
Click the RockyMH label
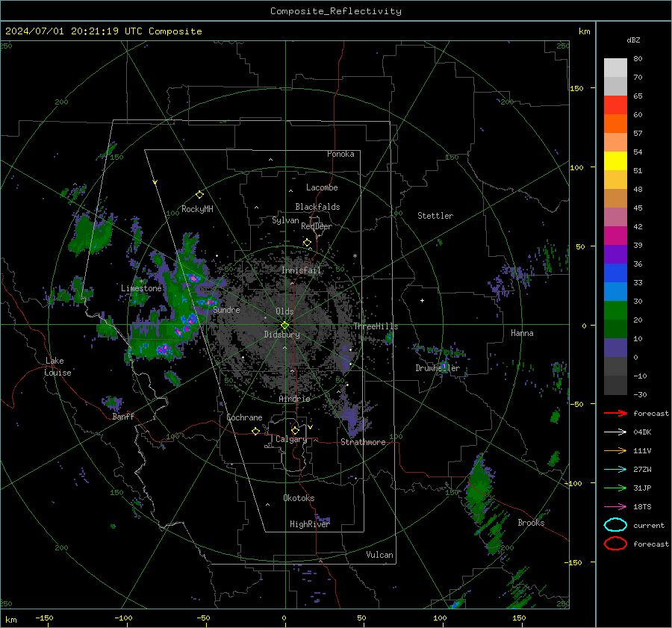[x=197, y=209]
